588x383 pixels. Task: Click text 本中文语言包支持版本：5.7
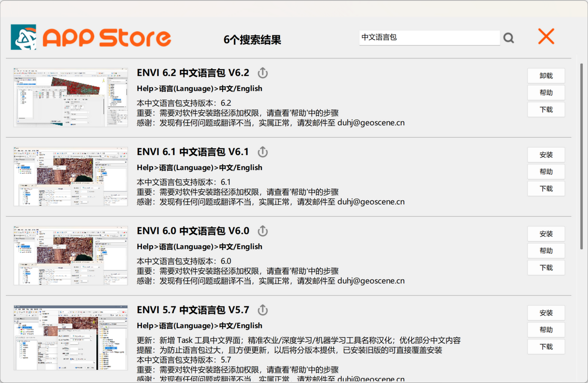click(x=184, y=360)
